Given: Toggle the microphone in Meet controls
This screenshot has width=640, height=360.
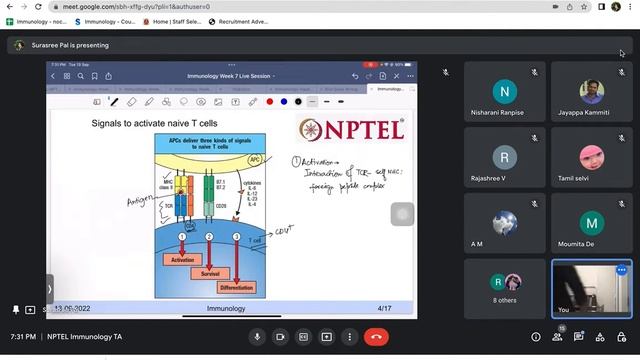Looking at the screenshot, I should [257, 337].
